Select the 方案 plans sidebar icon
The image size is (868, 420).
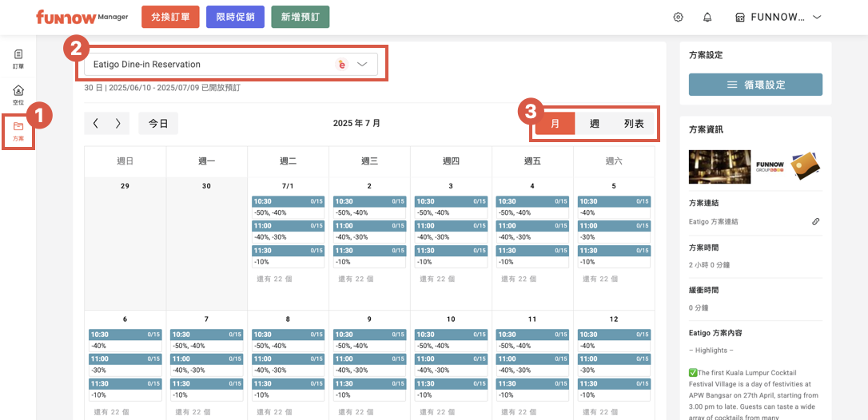click(x=18, y=131)
